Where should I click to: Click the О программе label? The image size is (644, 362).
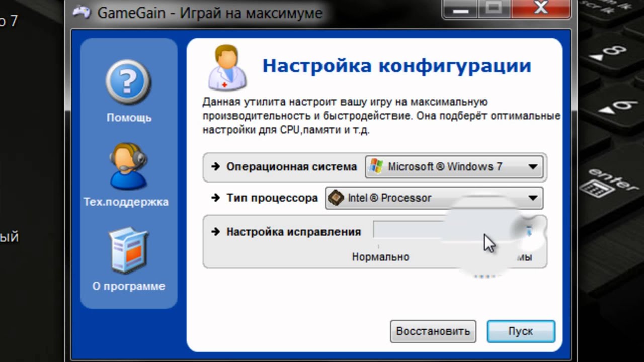click(x=128, y=286)
